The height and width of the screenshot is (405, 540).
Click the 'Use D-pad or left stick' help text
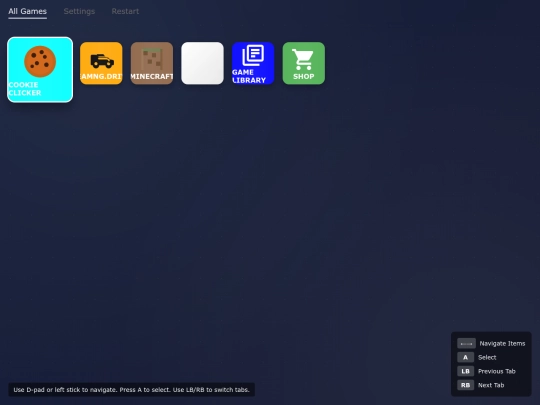pos(132,390)
